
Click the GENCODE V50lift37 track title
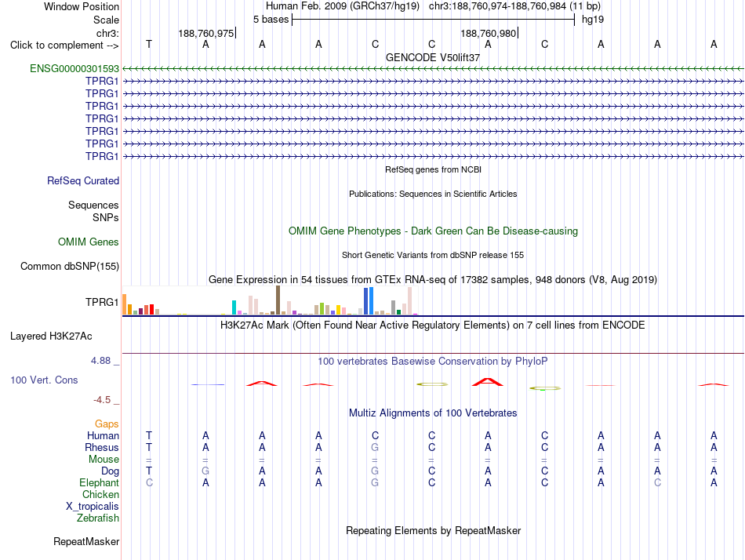coord(433,57)
